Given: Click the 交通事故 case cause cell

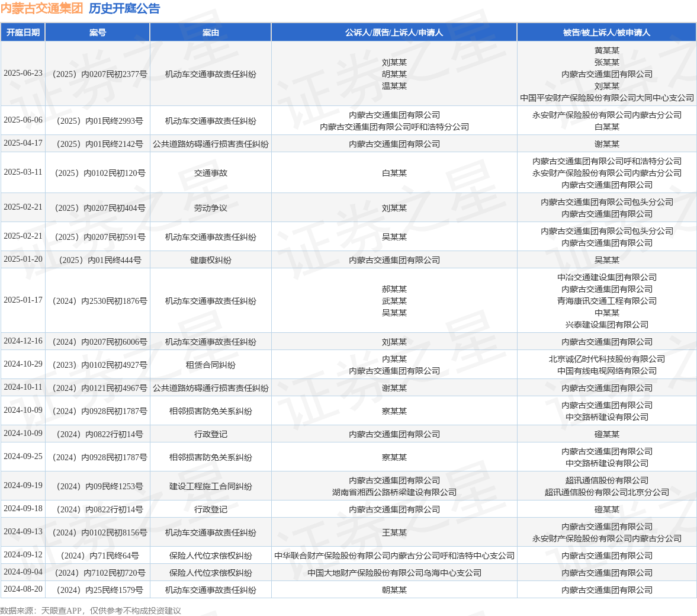Looking at the screenshot, I should point(211,173).
